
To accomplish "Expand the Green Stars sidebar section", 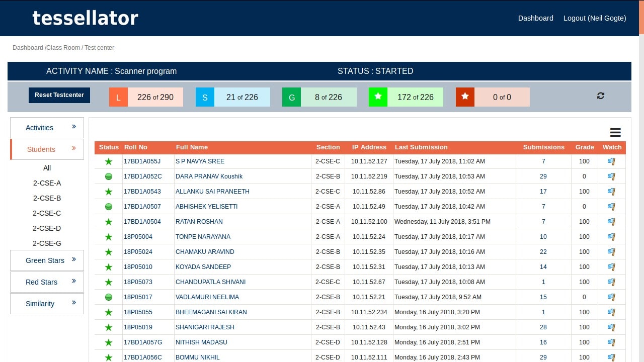I will click(x=47, y=260).
